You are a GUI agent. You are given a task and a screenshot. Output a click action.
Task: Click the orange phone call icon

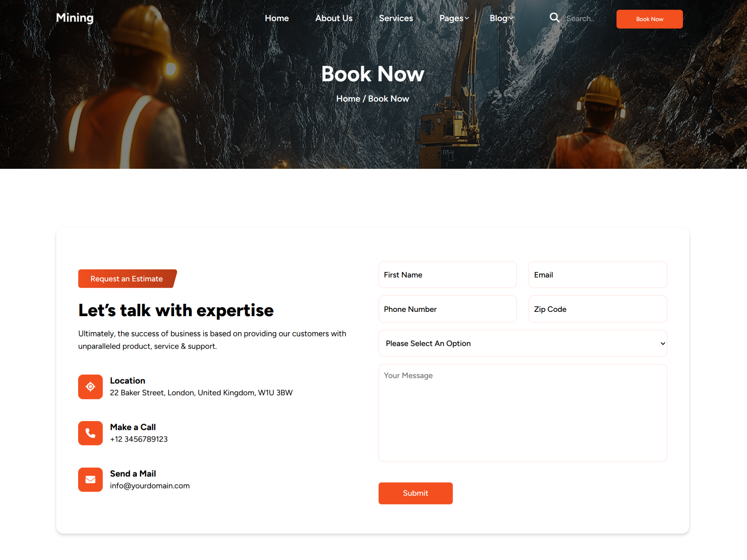[90, 433]
